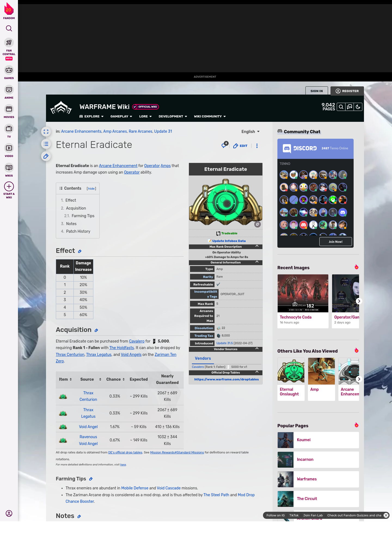Open the Wiki Community dropdown menu

coord(210,116)
